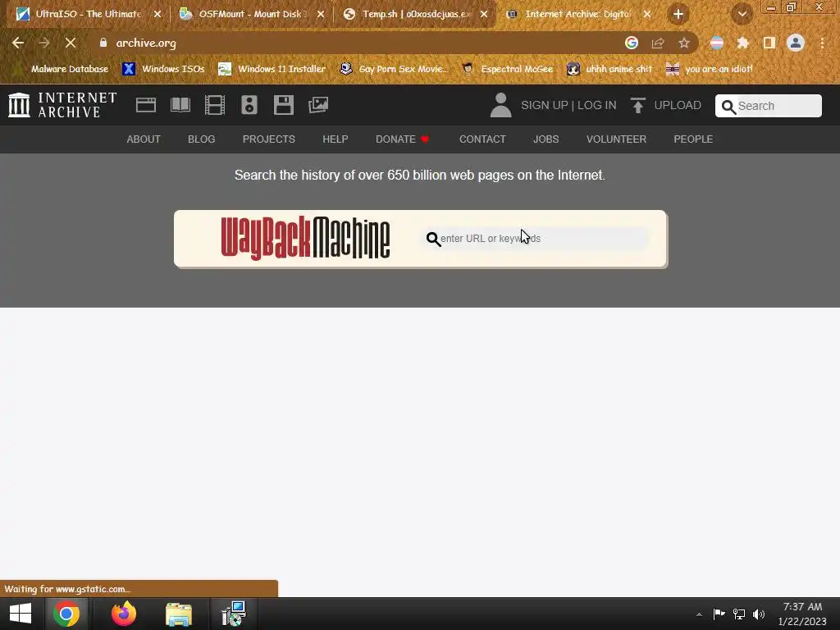Open the Chrome profile avatar
Viewport: 840px width, 630px height.
pos(796,43)
